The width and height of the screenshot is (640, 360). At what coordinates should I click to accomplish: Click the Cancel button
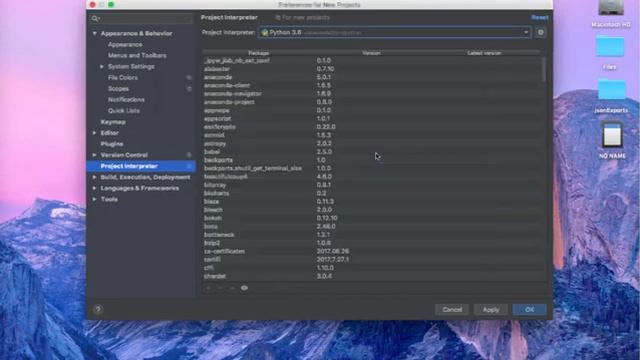[452, 310]
